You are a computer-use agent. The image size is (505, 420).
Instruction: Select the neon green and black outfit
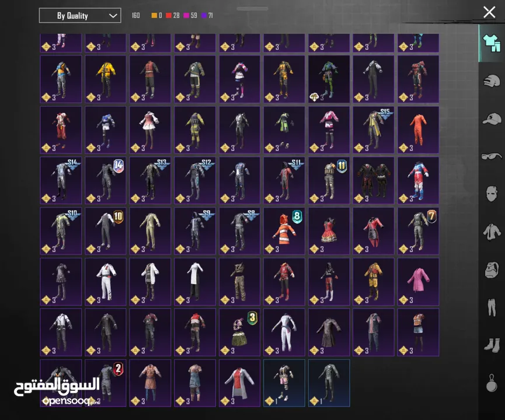(x=284, y=129)
